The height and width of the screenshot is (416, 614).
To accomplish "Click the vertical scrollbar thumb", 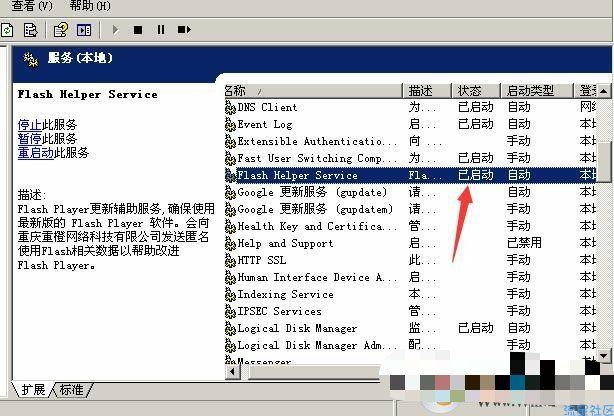I will 603,162.
